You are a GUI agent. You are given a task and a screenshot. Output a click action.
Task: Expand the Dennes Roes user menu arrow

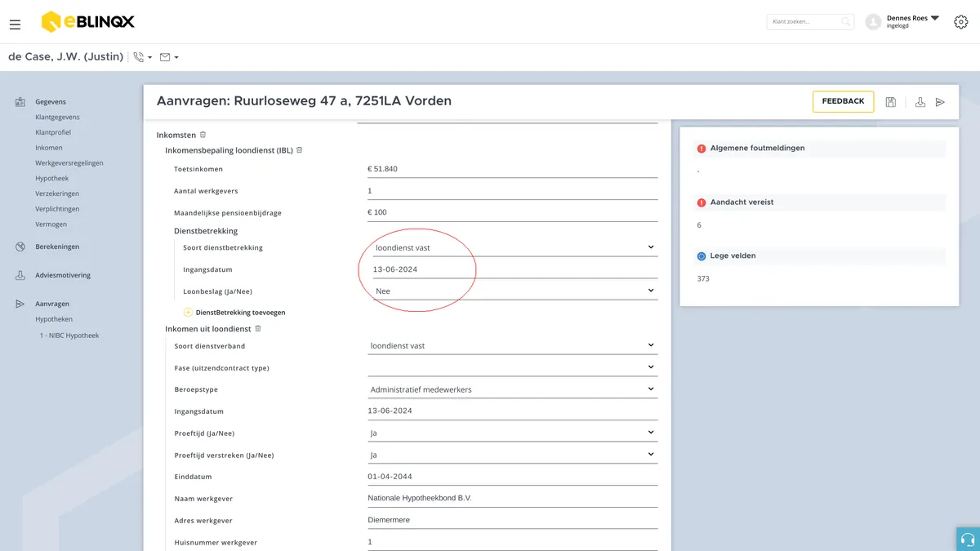click(x=935, y=18)
